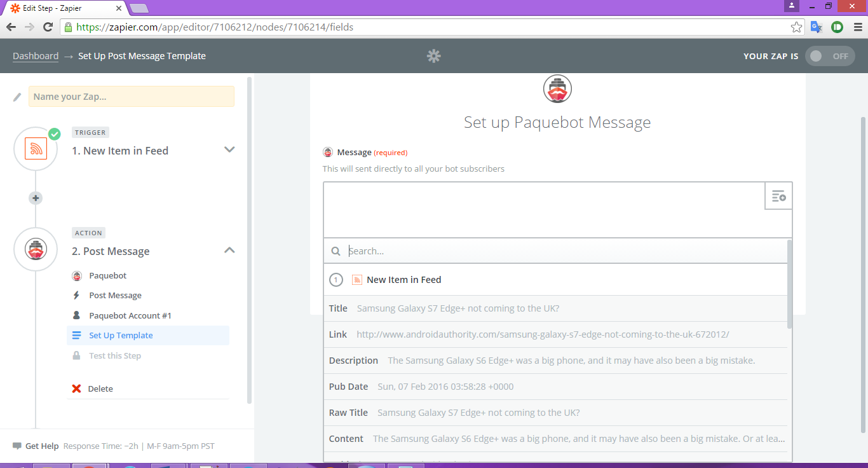Click the Chrome profile icon in the title bar

791,6
